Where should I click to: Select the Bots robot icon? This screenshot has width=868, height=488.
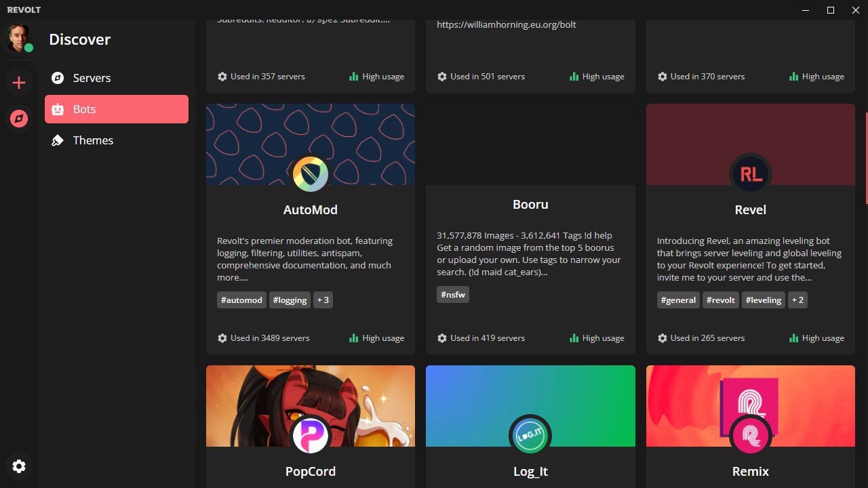(58, 109)
